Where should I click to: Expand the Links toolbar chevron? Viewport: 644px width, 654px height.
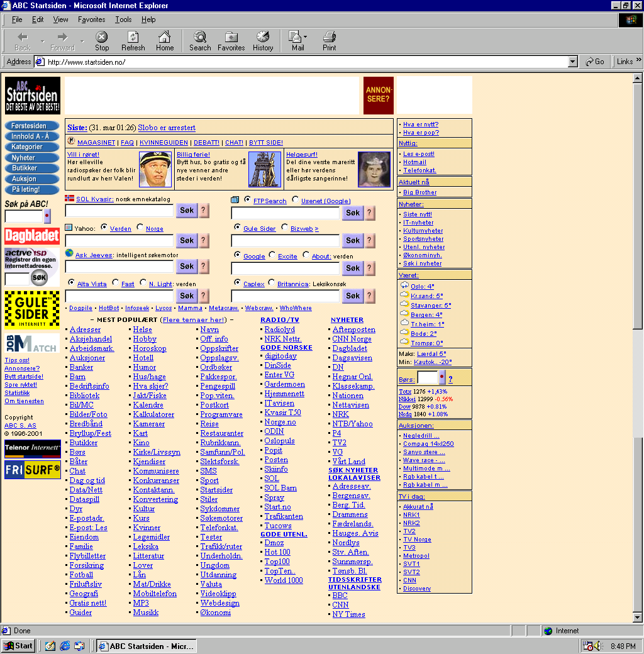[x=638, y=61]
